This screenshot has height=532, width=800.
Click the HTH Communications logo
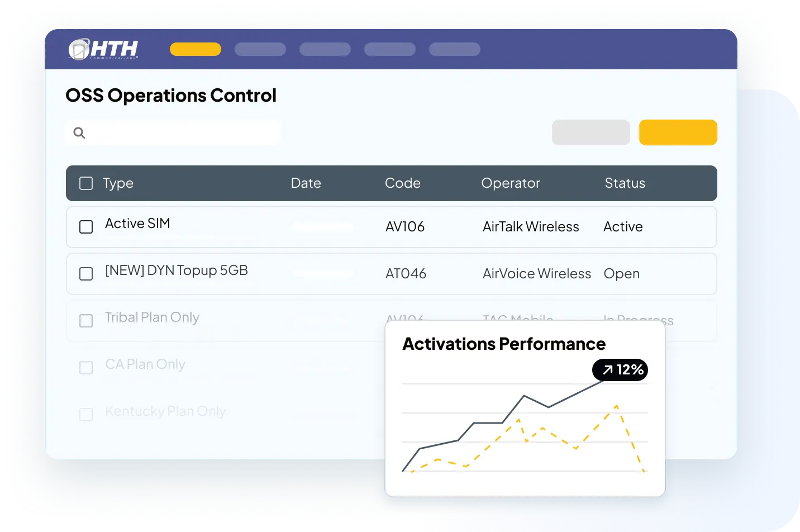click(x=103, y=49)
